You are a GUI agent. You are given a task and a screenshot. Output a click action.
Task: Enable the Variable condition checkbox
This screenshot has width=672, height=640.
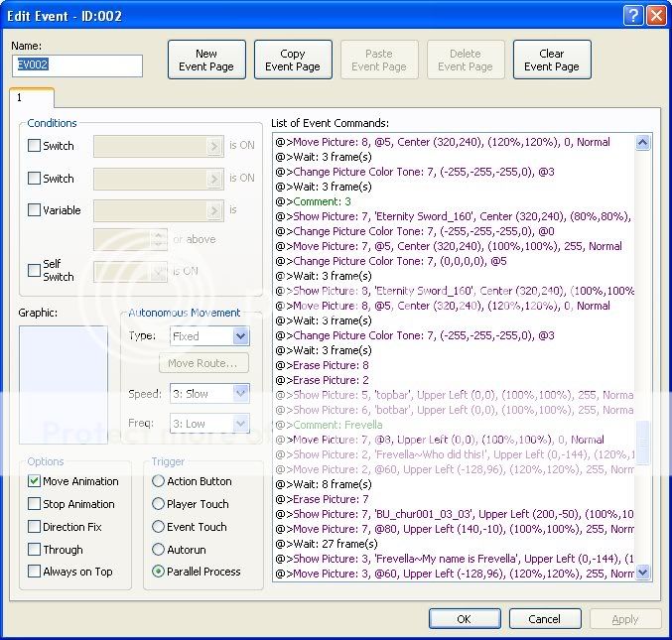click(x=35, y=210)
